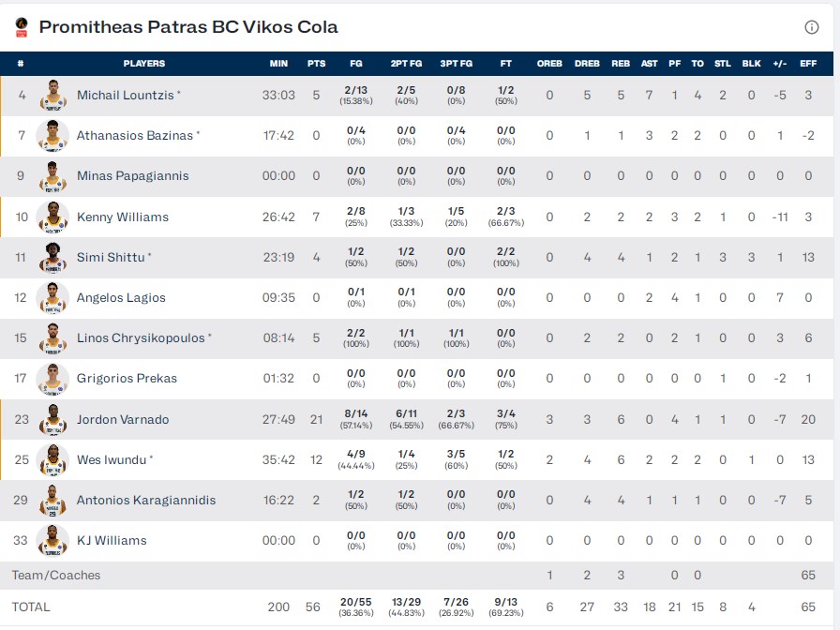
Task: Sort table by PTS column header
Action: [316, 64]
